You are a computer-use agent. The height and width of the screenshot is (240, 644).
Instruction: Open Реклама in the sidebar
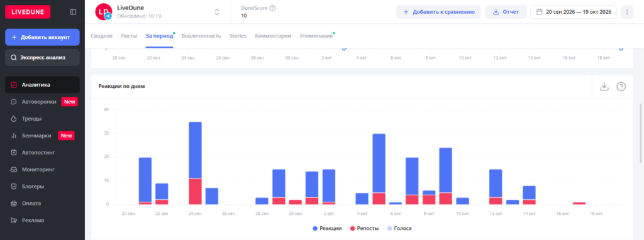pyautogui.click(x=42, y=221)
